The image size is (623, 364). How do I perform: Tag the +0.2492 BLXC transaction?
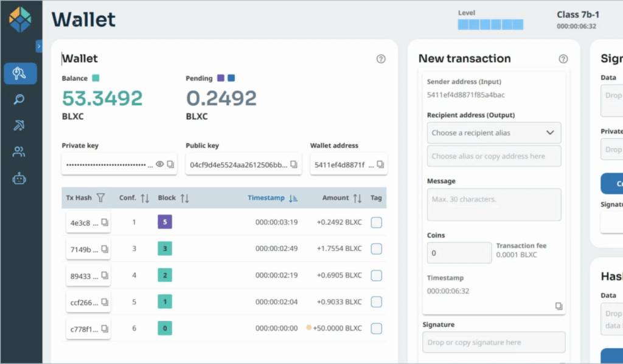coord(377,222)
